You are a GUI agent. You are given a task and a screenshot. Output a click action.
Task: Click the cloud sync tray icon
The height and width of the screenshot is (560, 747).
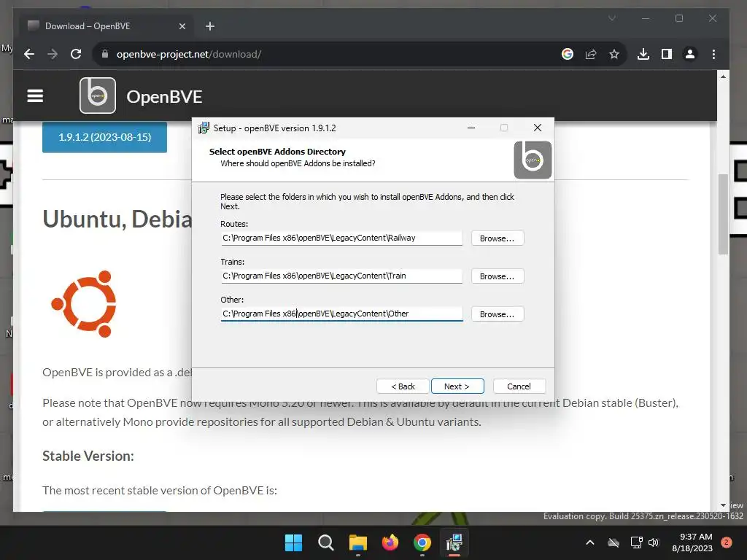point(614,542)
